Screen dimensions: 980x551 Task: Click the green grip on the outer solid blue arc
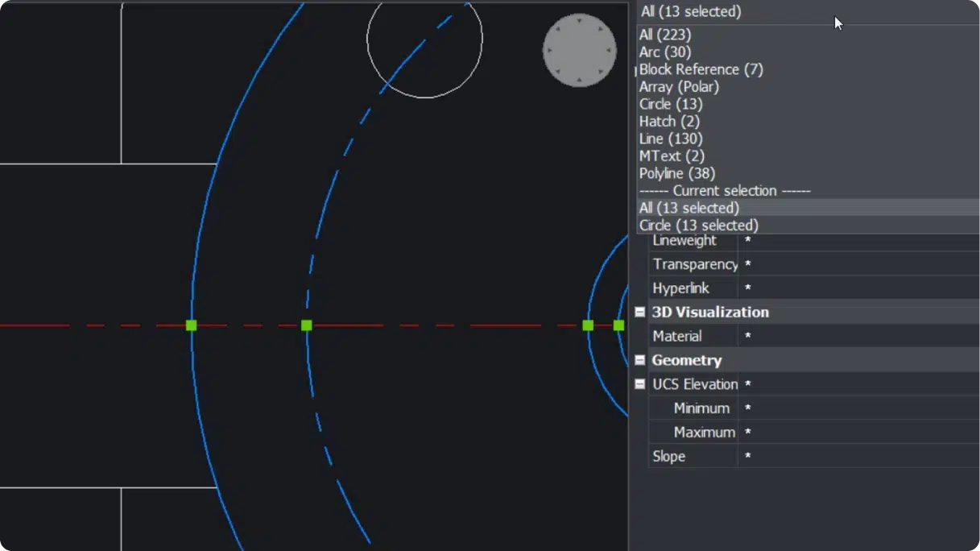(191, 325)
